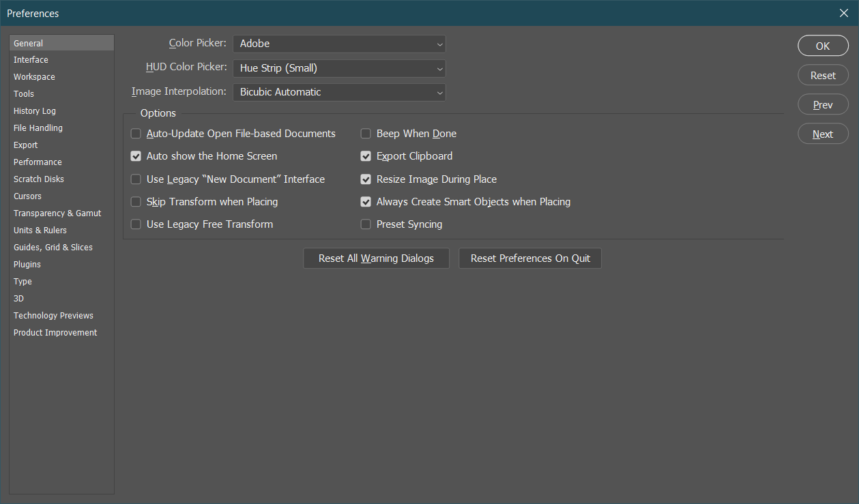Viewport: 859px width, 504px height.
Task: Enable Use Legacy Free Transform
Action: (136, 224)
